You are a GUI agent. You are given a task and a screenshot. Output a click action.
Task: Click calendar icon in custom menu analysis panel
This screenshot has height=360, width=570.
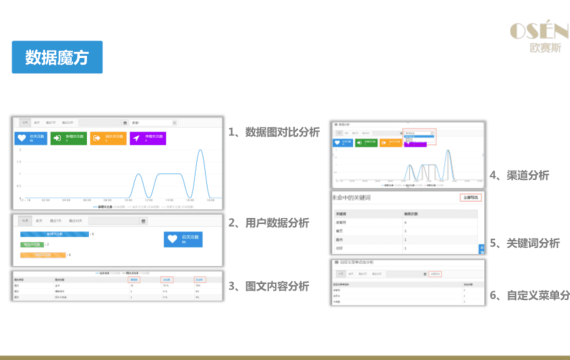pyautogui.click(x=425, y=274)
